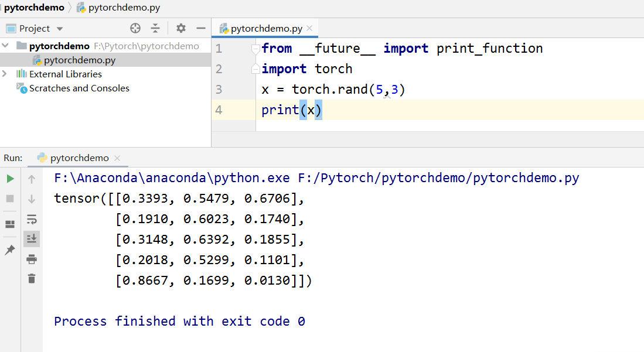Click 'Process finished with exit code 0' text
Screen dimensions: 644x352
point(179,321)
